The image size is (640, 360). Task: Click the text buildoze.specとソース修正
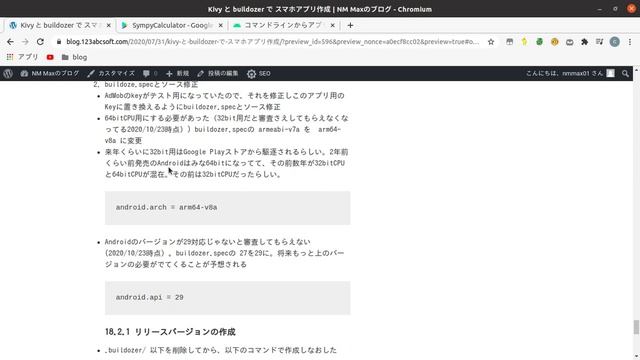point(151,84)
